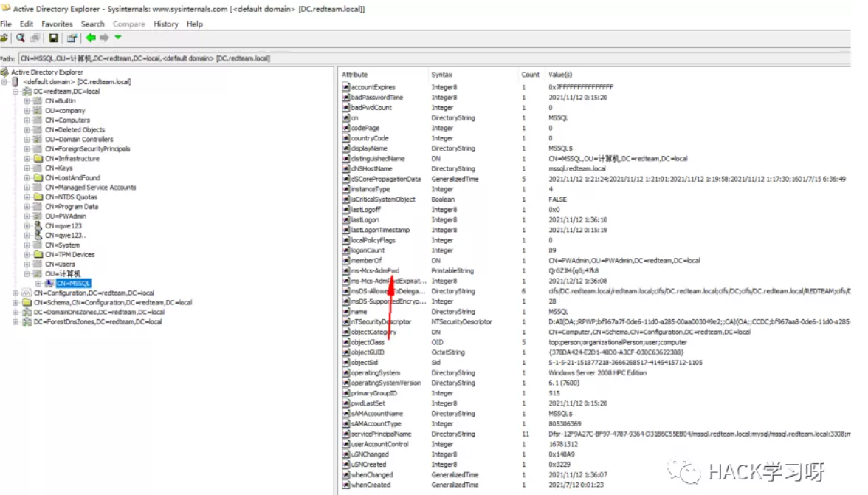Open the navigation history dropdown arrow
868x495 pixels.
(118, 38)
